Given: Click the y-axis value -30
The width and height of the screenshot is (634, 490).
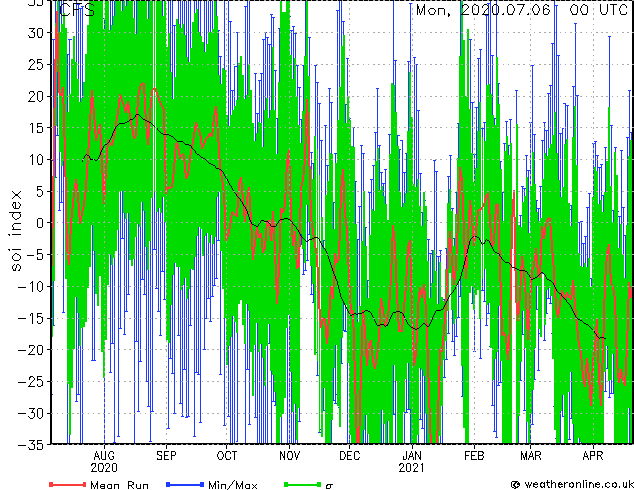Looking at the screenshot, I should coord(31,413).
